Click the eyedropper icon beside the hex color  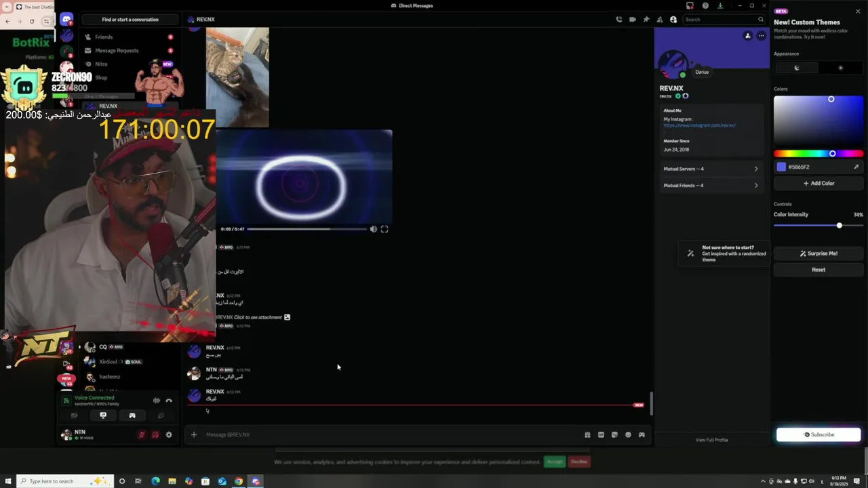pos(856,167)
